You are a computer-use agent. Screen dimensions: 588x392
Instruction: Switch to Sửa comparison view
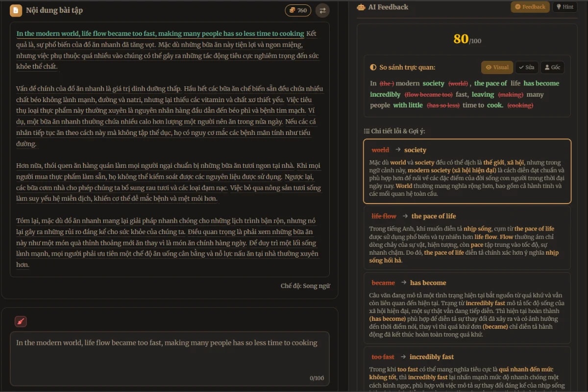coord(526,67)
